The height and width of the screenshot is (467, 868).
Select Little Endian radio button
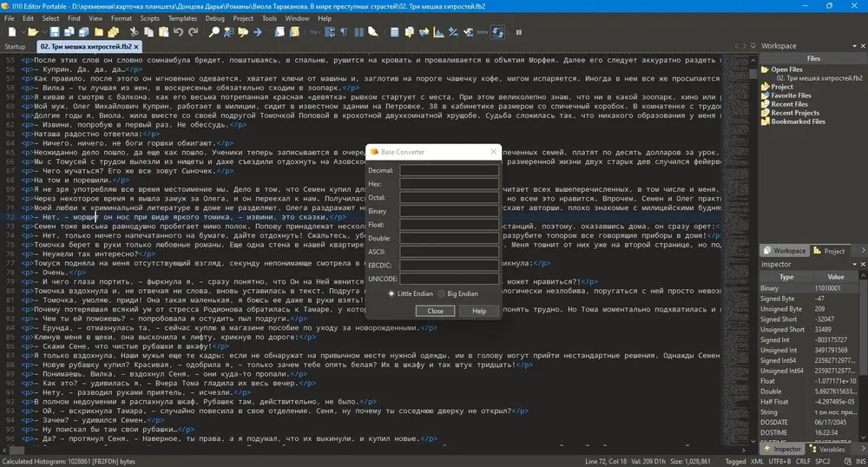(x=391, y=293)
